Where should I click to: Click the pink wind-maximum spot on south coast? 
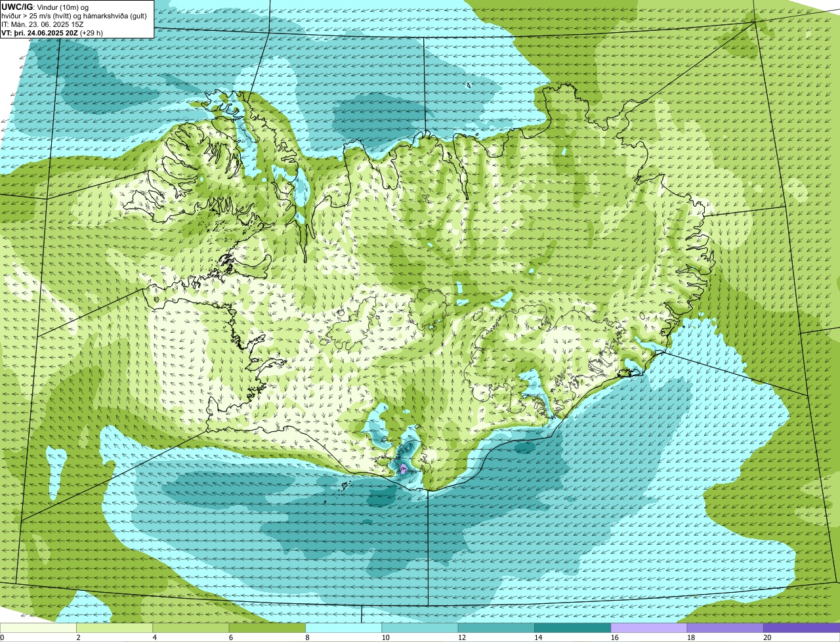click(x=403, y=469)
